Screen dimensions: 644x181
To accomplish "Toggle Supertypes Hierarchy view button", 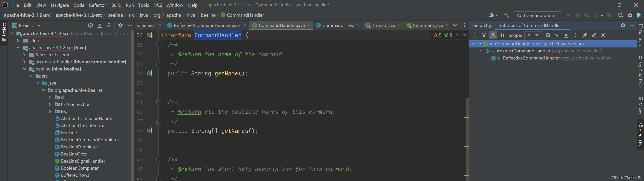I will point(484,35).
